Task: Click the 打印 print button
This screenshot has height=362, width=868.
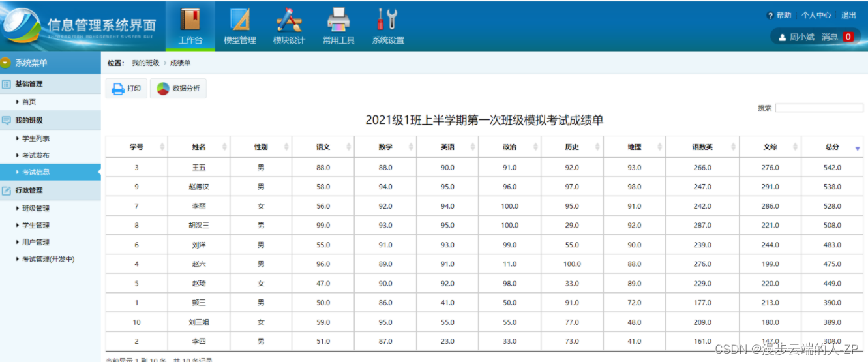Action: (x=127, y=89)
